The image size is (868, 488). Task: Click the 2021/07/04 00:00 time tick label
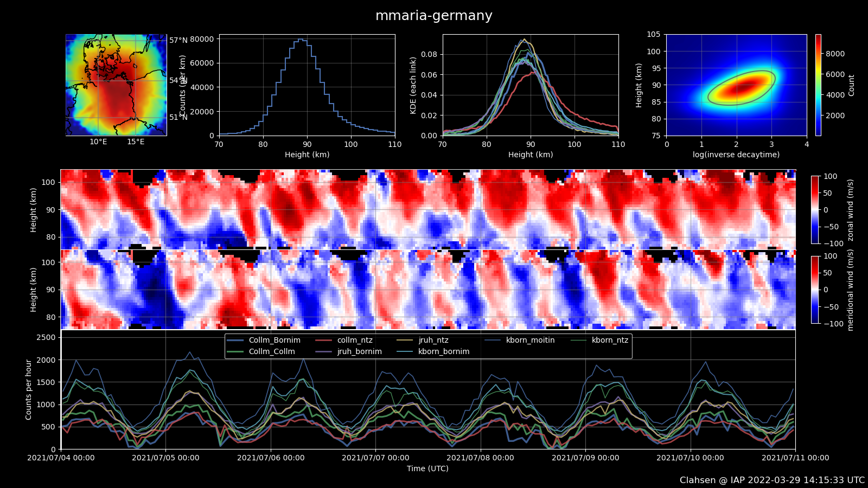point(61,458)
